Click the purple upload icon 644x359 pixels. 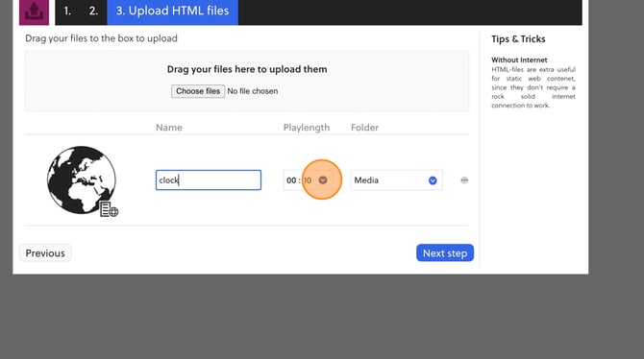34,12
